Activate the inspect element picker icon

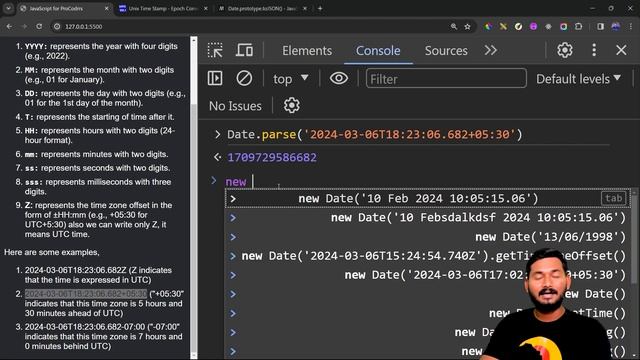pyautogui.click(x=215, y=51)
